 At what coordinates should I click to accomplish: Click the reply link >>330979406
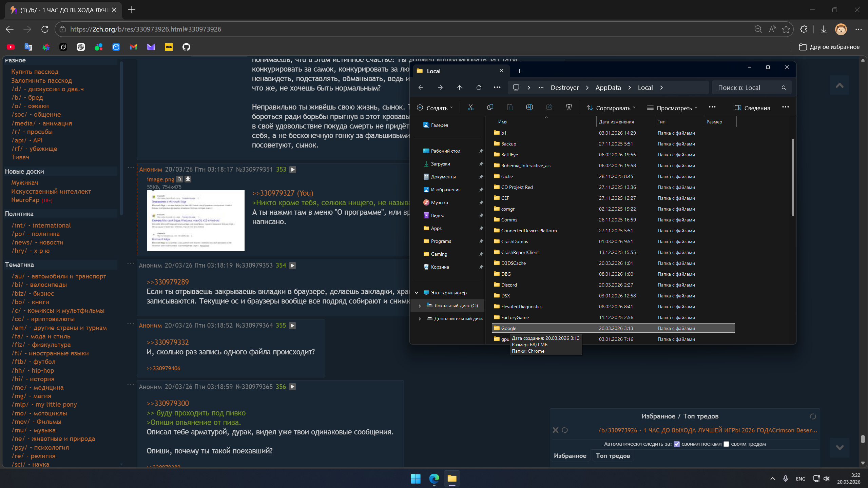click(163, 368)
